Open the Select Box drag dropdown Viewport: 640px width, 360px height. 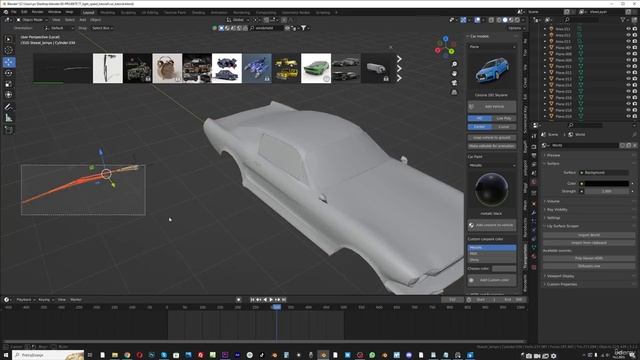[102, 28]
